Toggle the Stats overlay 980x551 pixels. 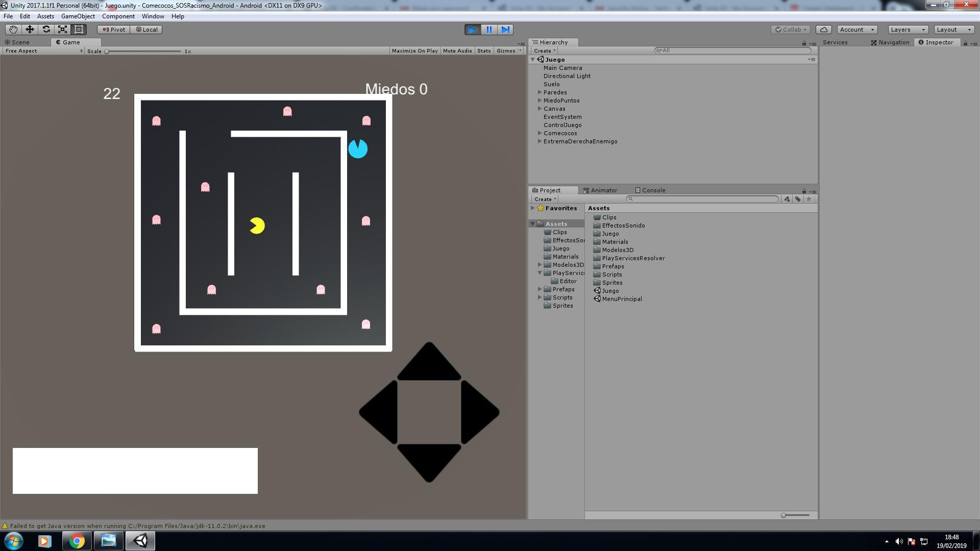[x=484, y=51]
